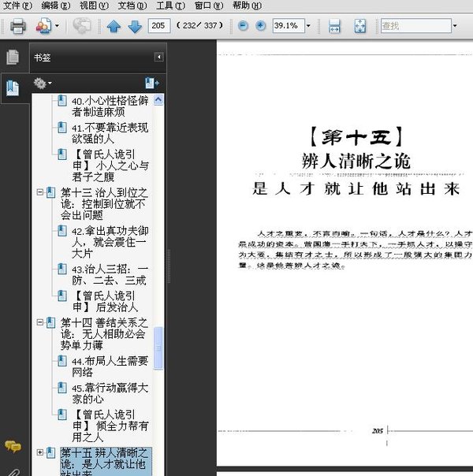Click the new bookmark icon
473x476 pixels.
151,83
